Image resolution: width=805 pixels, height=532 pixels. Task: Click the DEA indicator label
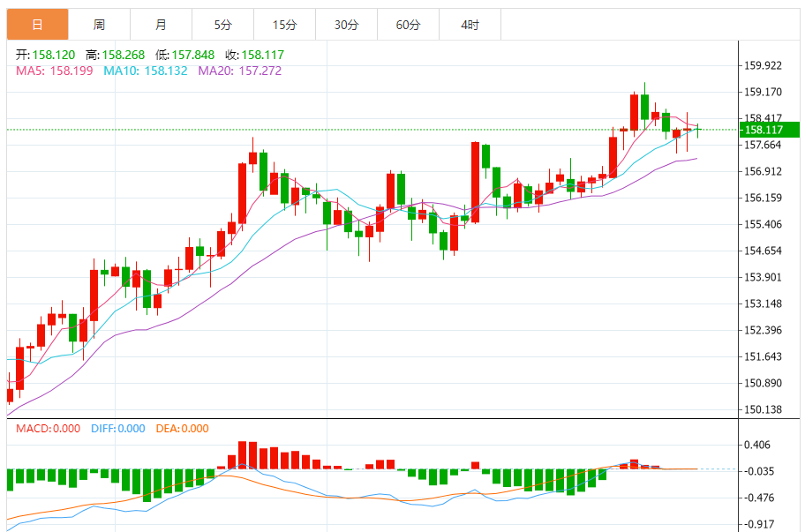pos(182,429)
